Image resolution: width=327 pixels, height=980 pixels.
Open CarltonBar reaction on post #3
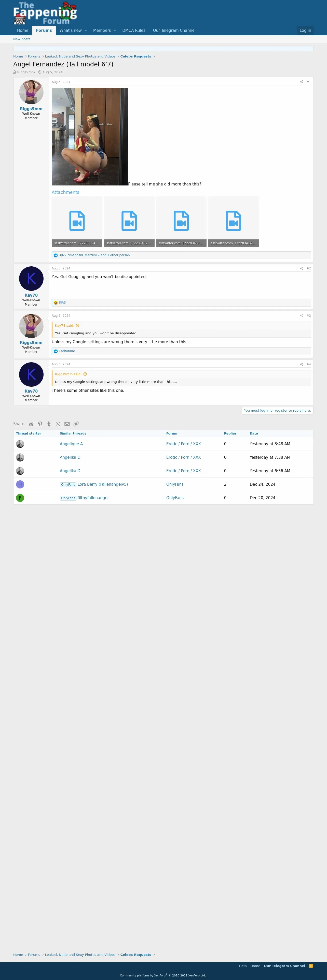click(67, 351)
